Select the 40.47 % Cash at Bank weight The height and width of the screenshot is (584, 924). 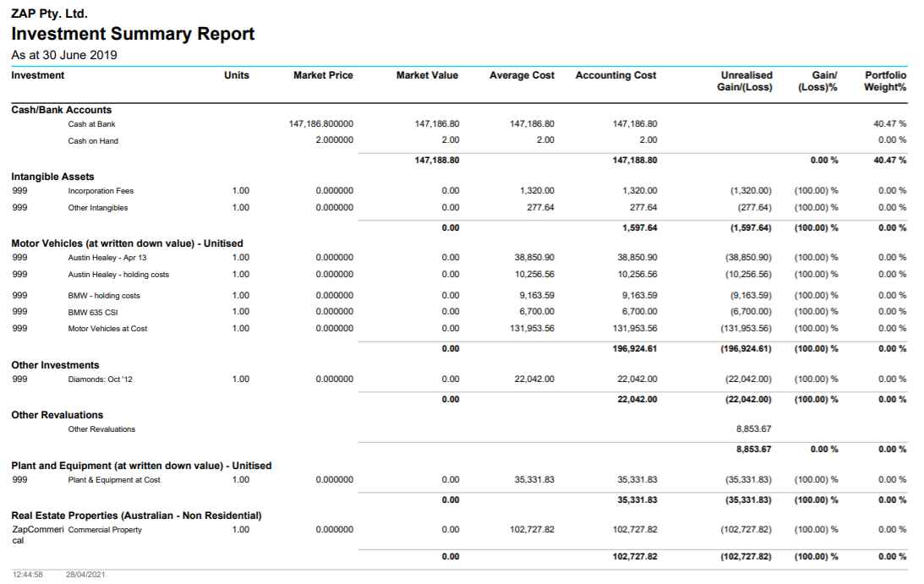[x=892, y=124]
